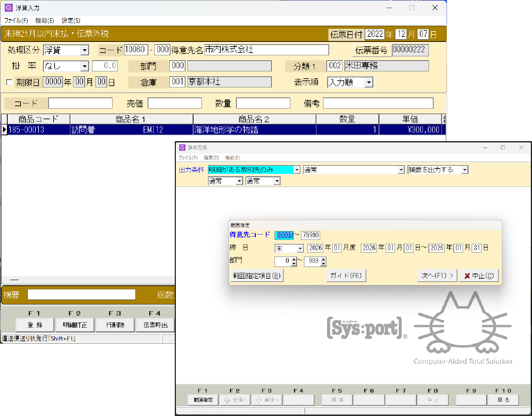Decrease the 部門 end value 999 with stepper

point(323,264)
